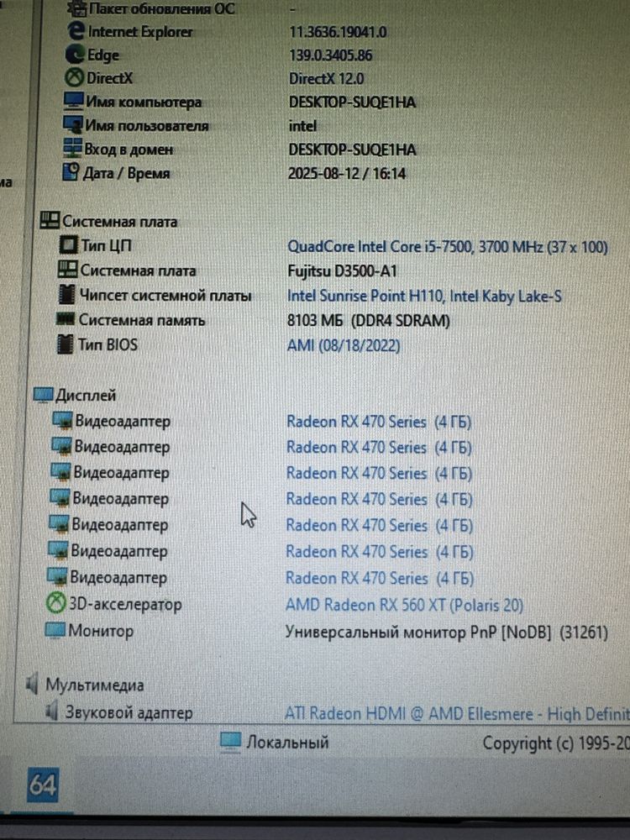Click the AIDA64 taskbar icon
This screenshot has width=630, height=840.
(42, 785)
